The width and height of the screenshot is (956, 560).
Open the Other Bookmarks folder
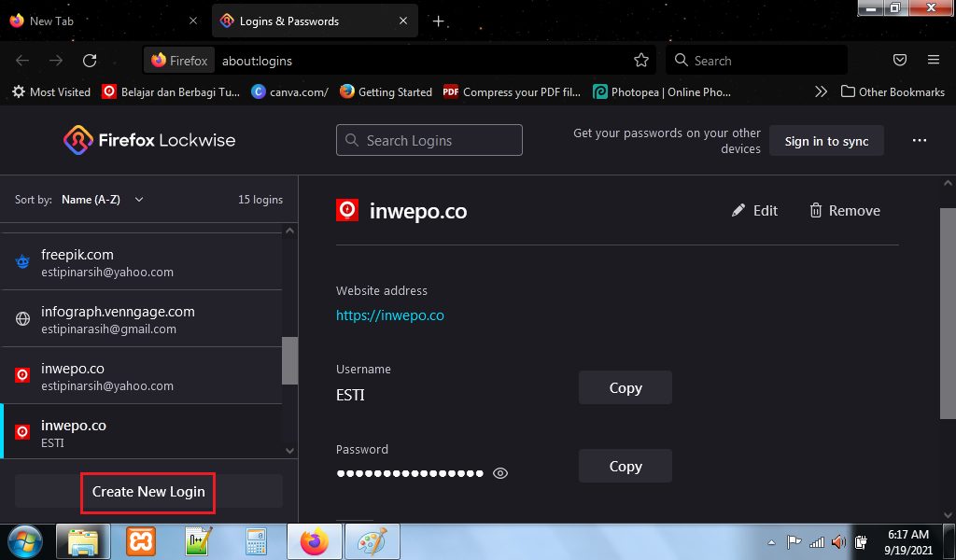(x=893, y=92)
